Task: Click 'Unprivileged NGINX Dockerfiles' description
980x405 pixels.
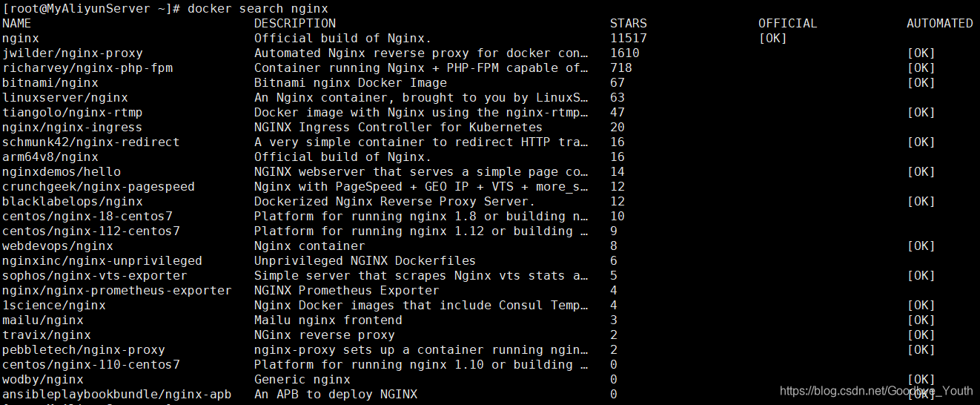Action: 365,260
